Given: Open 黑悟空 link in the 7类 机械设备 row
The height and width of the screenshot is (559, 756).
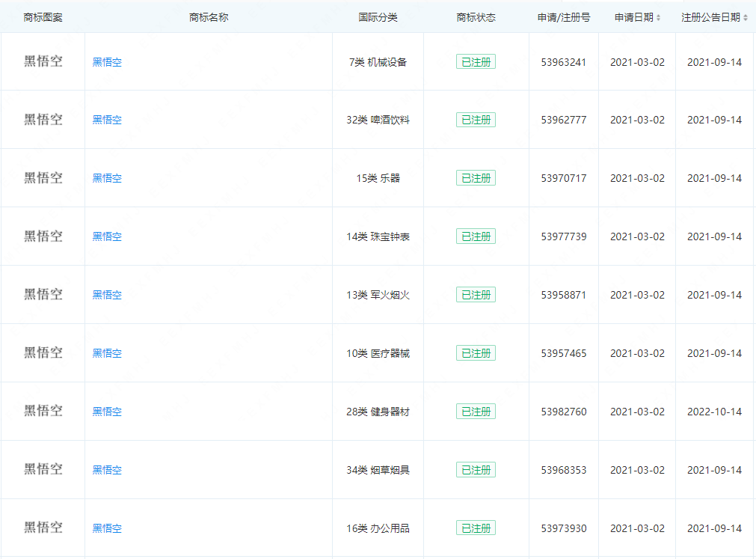Looking at the screenshot, I should point(107,62).
